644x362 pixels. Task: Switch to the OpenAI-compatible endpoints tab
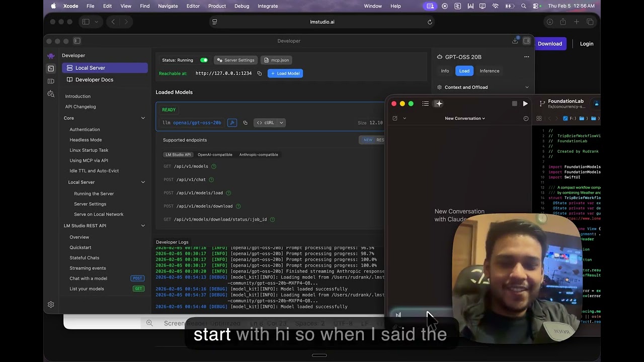click(x=215, y=155)
